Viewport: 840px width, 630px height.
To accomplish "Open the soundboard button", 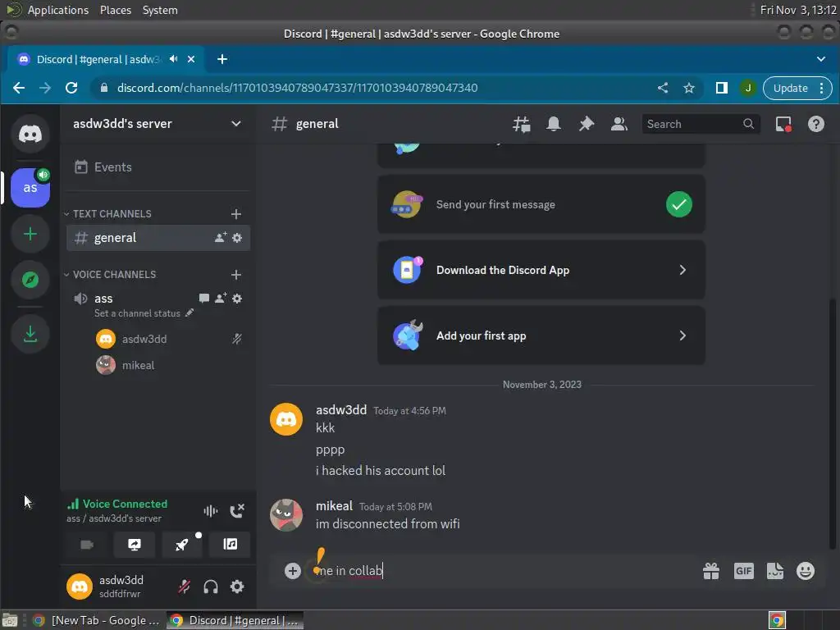I will pyautogui.click(x=230, y=545).
